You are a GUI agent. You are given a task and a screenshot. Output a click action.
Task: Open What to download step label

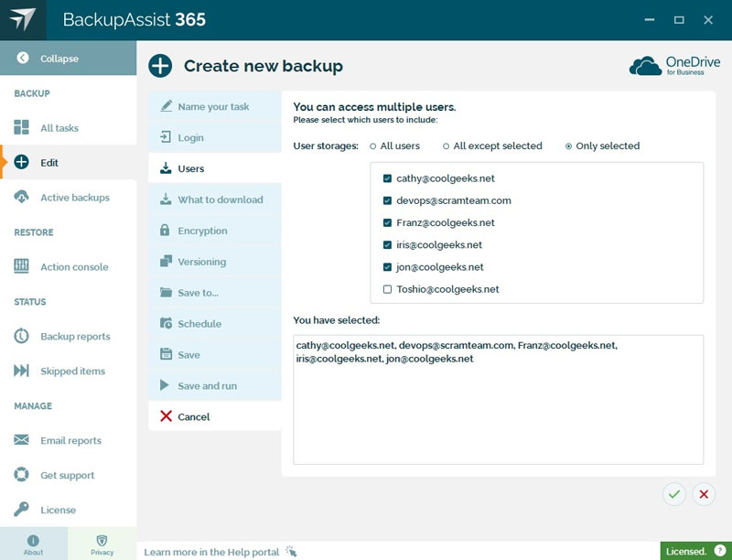[x=221, y=199]
